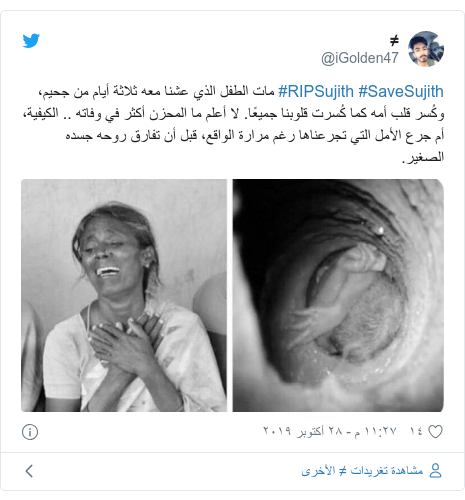The image size is (465, 500).
Task: Click the final word الصغير of the tweet
Action: coord(423,157)
